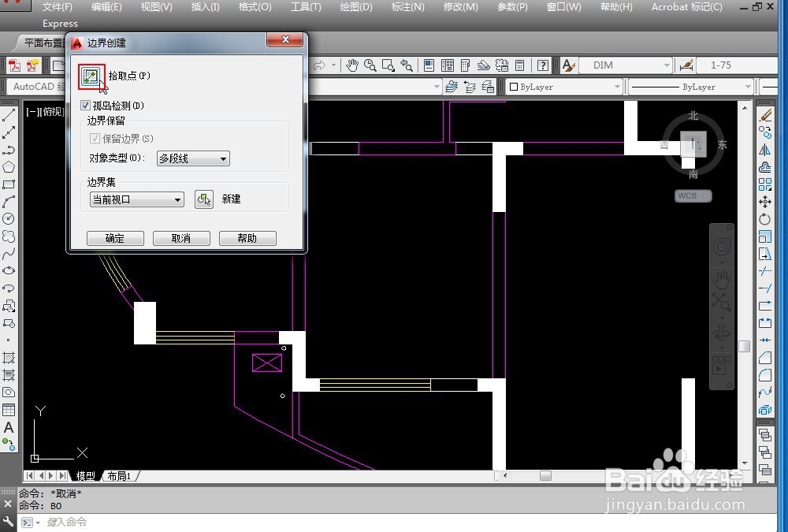Close the command line with X icon

(8, 504)
